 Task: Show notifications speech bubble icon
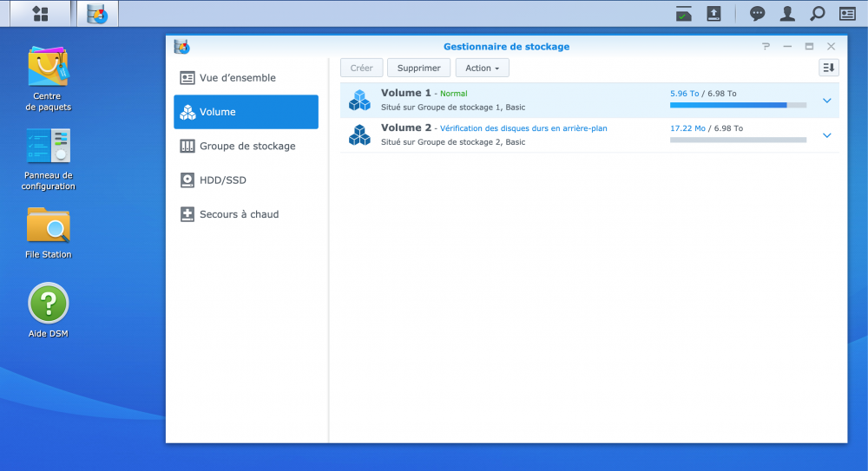coord(757,14)
